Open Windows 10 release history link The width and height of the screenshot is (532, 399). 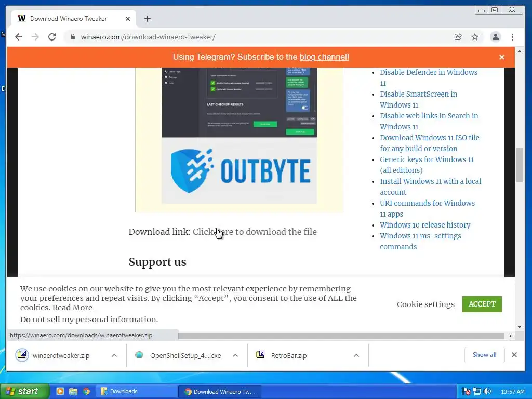425,225
